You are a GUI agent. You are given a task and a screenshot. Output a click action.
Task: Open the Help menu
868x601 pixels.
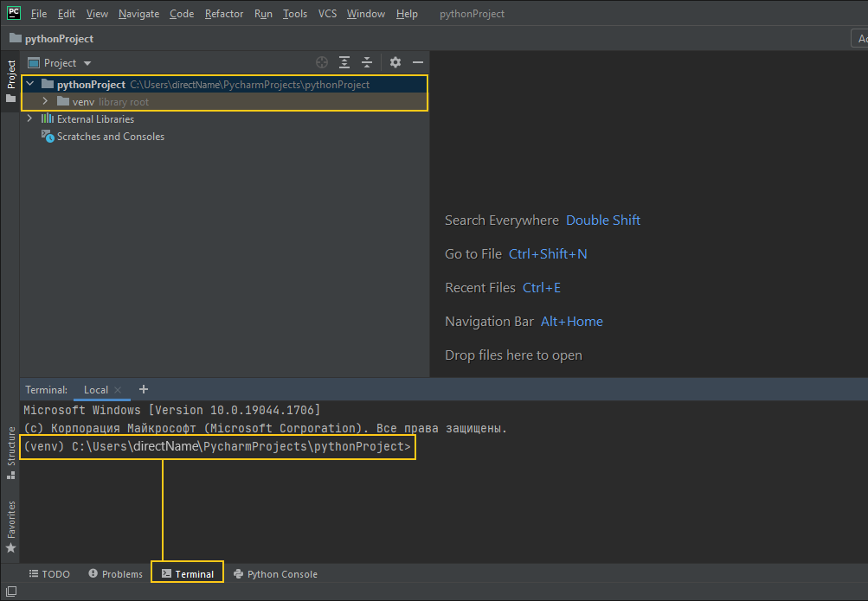(407, 14)
